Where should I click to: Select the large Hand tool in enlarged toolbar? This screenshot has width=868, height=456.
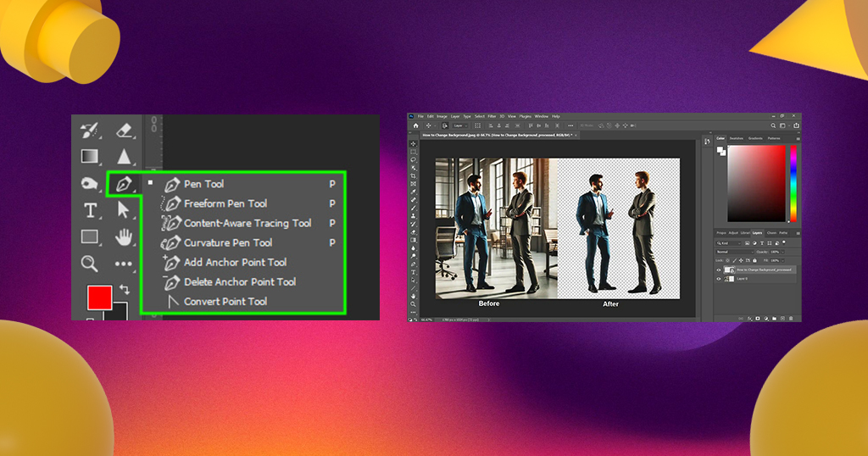[124, 236]
